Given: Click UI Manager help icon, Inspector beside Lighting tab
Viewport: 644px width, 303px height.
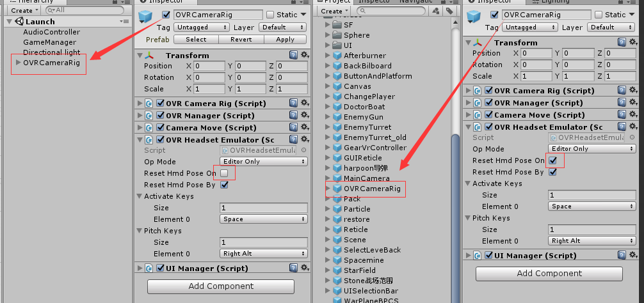Looking at the screenshot, I should tap(622, 255).
